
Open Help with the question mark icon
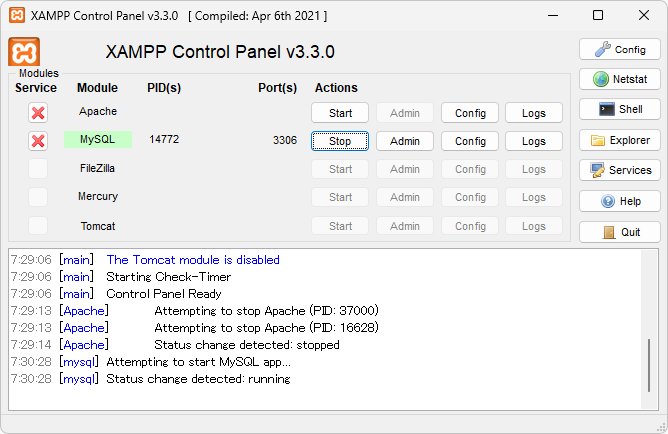pyautogui.click(x=620, y=201)
